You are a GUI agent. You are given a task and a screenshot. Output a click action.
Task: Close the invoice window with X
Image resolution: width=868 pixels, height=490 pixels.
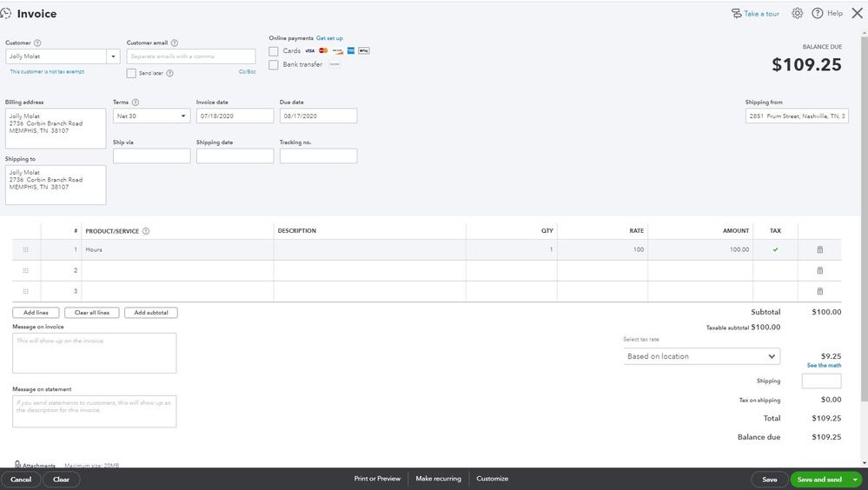[x=857, y=13]
